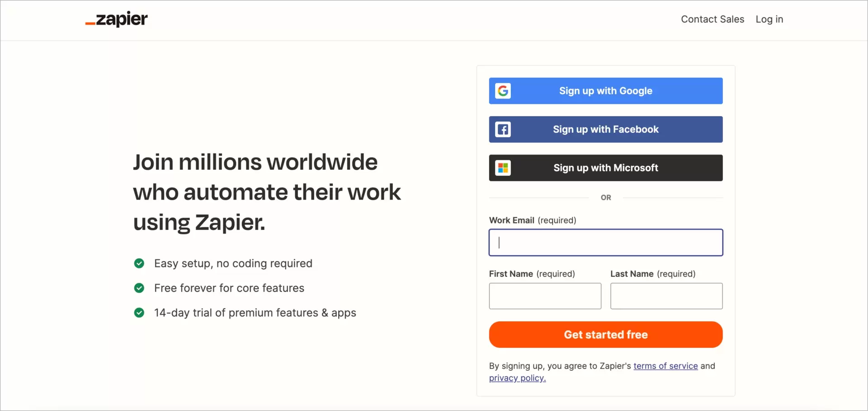The height and width of the screenshot is (411, 868).
Task: Click inside the Last Name field
Action: pos(666,296)
